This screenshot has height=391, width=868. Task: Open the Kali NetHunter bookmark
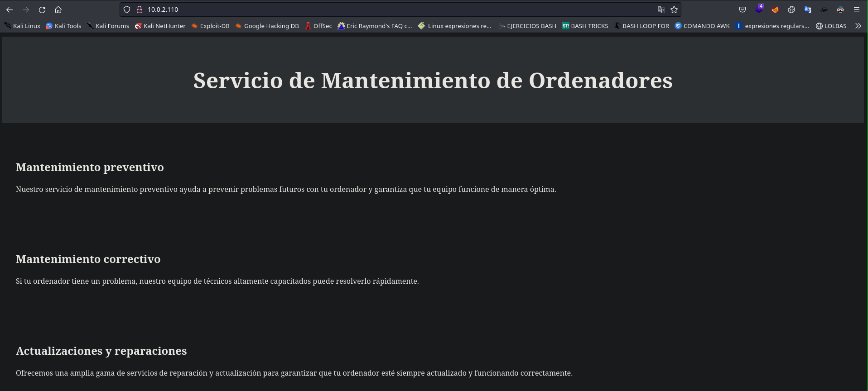point(160,26)
